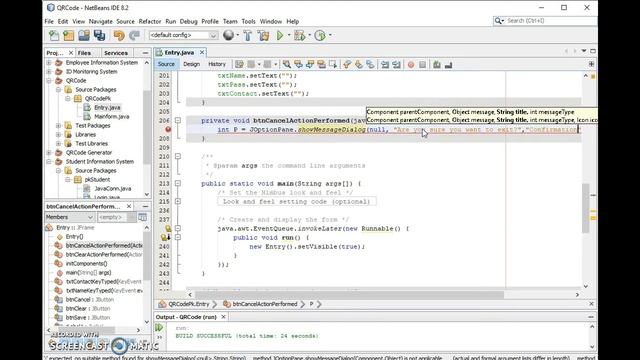Click the Shift Line Right icon

pyautogui.click(x=396, y=64)
